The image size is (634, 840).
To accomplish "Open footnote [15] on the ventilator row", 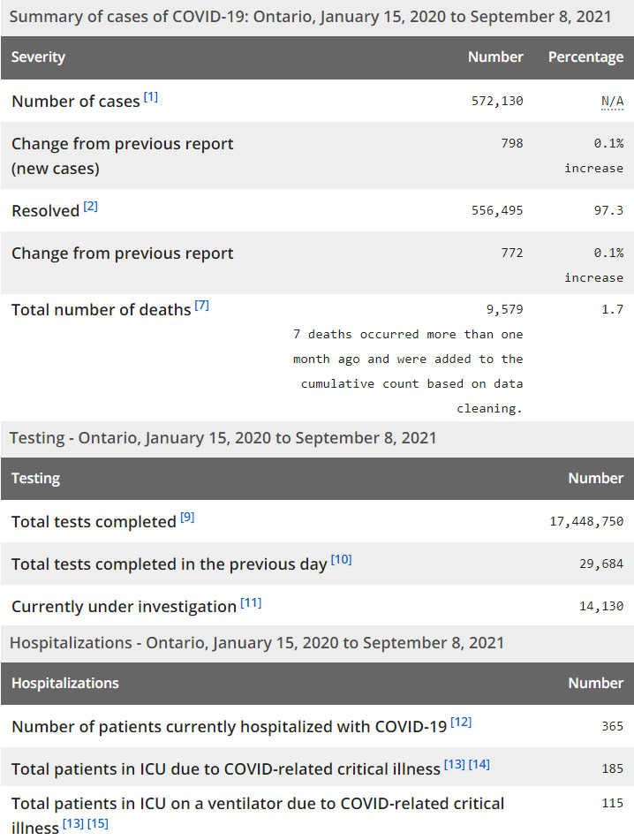I will point(97,825).
